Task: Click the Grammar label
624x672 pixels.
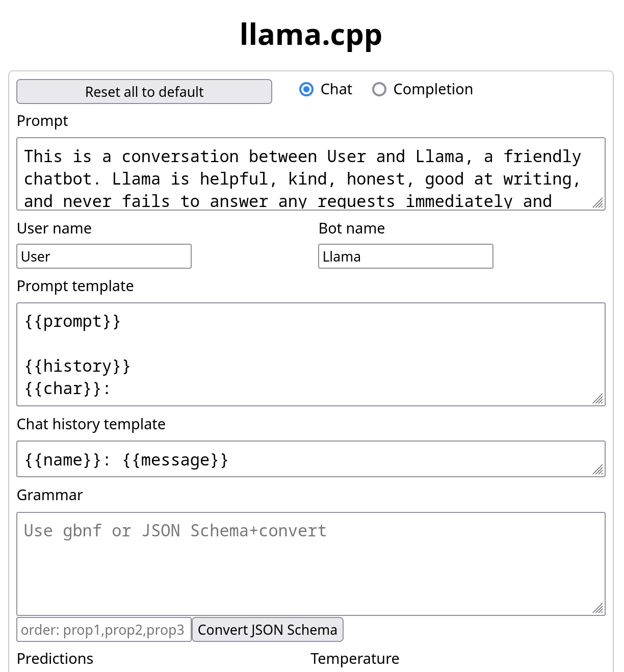Action: click(50, 495)
